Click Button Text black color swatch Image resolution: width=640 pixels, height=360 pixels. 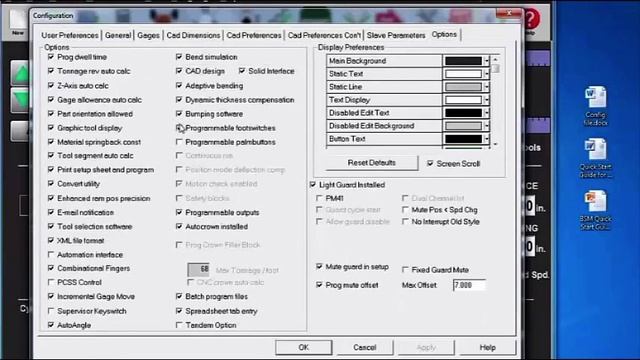click(x=463, y=139)
